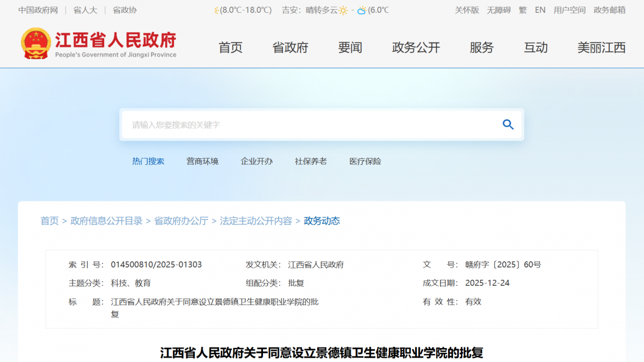This screenshot has width=644, height=362.
Task: Go to 首页 in main navigation
Action: point(231,48)
